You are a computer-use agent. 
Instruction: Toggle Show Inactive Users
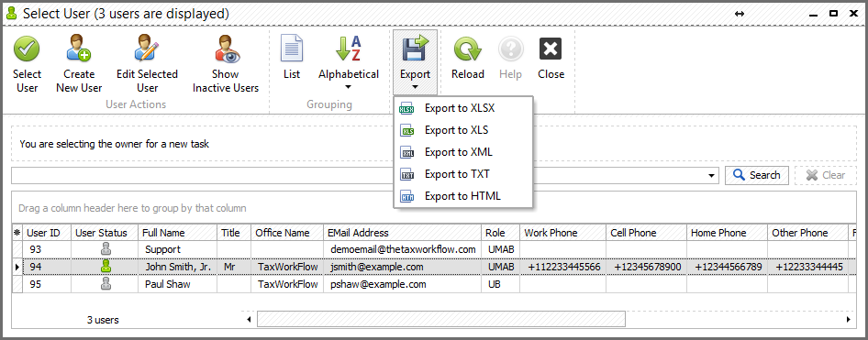pyautogui.click(x=226, y=63)
